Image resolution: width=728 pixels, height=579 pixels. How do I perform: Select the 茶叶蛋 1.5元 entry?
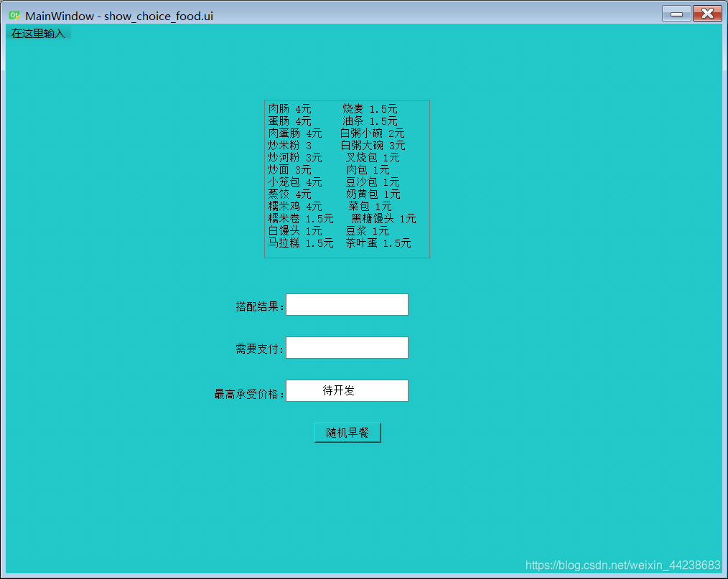pyautogui.click(x=378, y=243)
